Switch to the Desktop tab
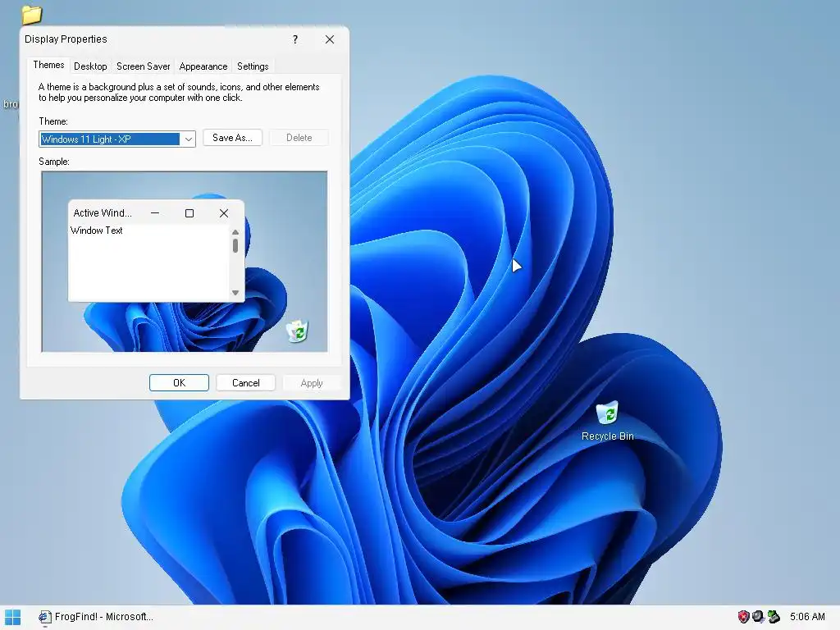The height and width of the screenshot is (630, 840). (90, 66)
